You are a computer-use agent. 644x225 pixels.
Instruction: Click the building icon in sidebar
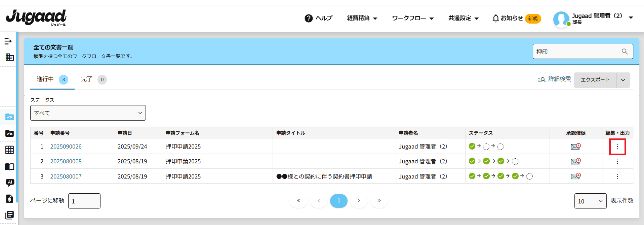(x=9, y=57)
